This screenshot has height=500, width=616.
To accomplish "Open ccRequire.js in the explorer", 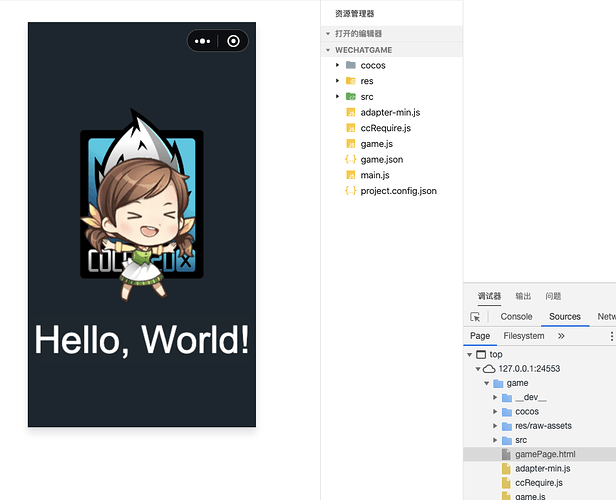I will click(x=386, y=128).
